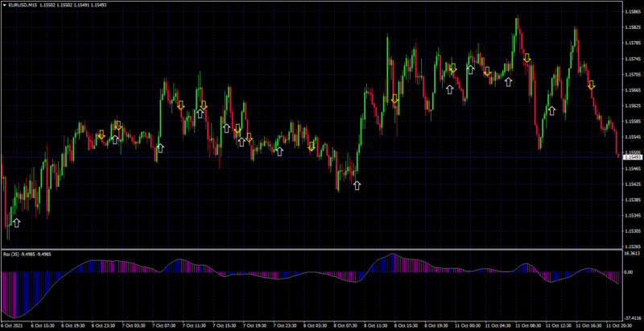Click the 1.15785 price axis label

[x=631, y=43]
